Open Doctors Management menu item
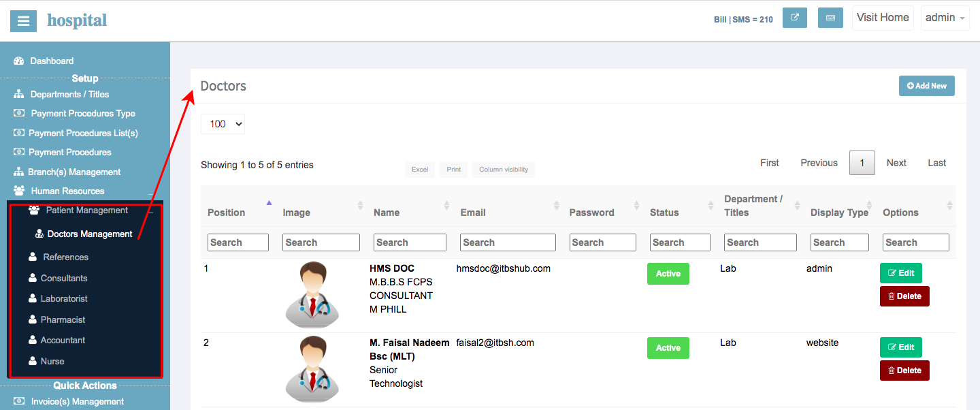The image size is (980, 410). pos(85,234)
